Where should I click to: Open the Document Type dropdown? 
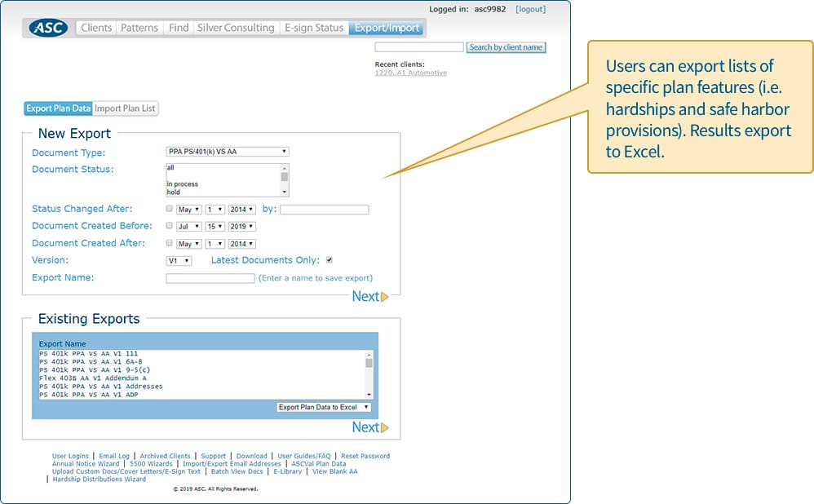(228, 152)
